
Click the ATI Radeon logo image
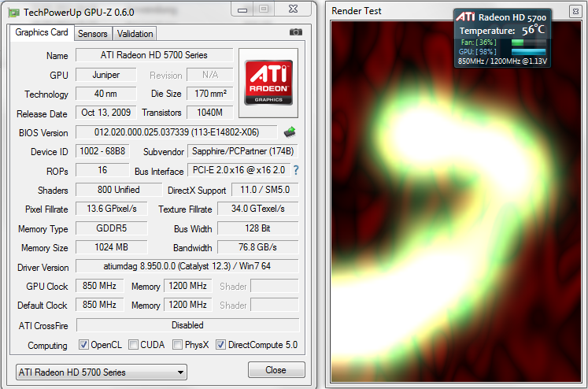tap(268, 83)
